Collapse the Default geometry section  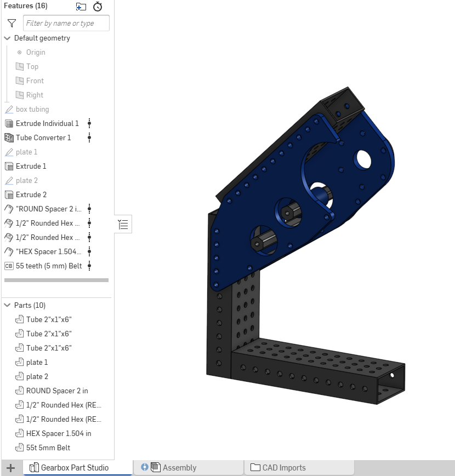[x=7, y=38]
